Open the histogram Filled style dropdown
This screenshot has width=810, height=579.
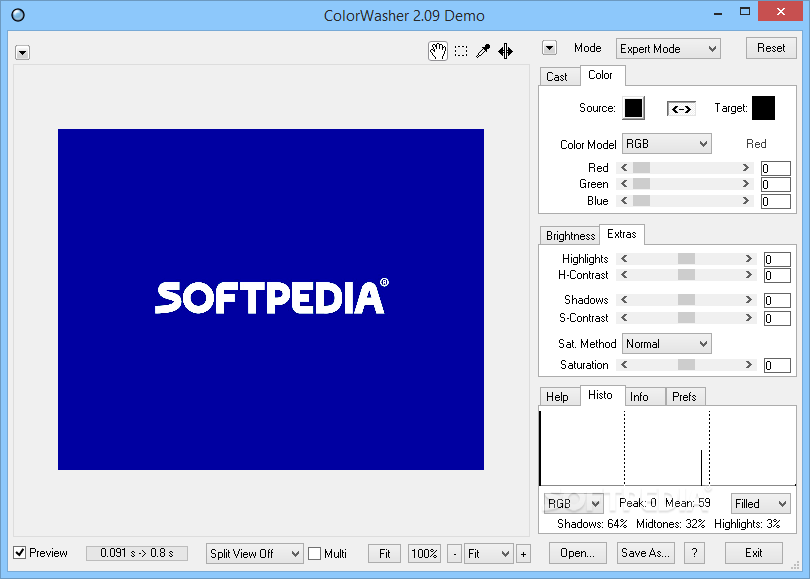pyautogui.click(x=760, y=504)
